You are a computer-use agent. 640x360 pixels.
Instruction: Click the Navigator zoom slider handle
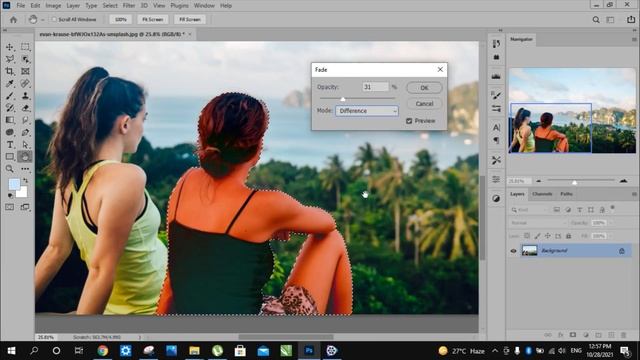pyautogui.click(x=574, y=182)
